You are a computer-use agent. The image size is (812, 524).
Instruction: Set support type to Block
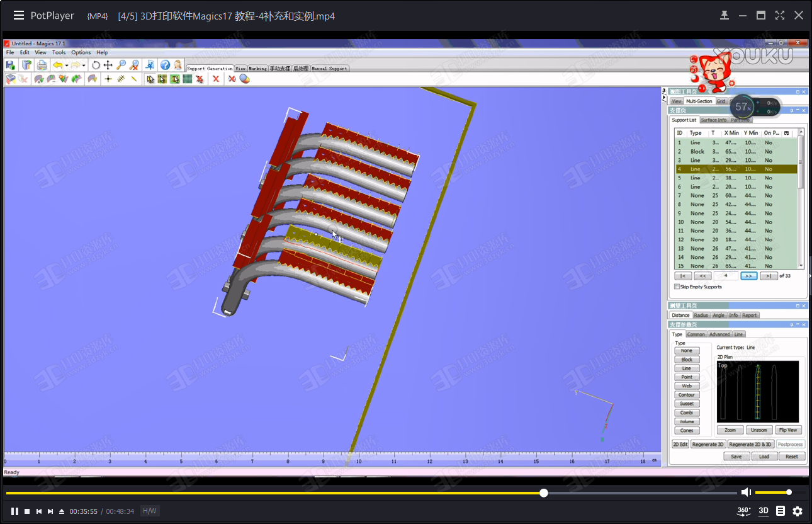click(x=687, y=360)
